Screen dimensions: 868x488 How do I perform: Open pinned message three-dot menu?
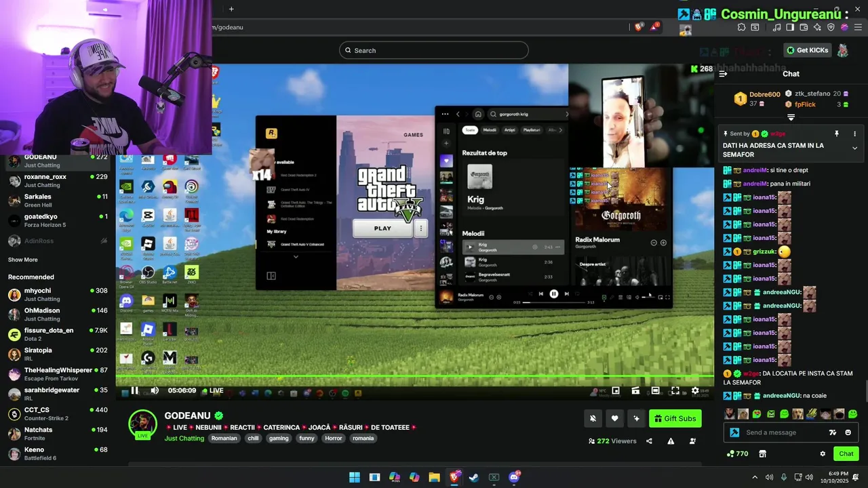854,134
